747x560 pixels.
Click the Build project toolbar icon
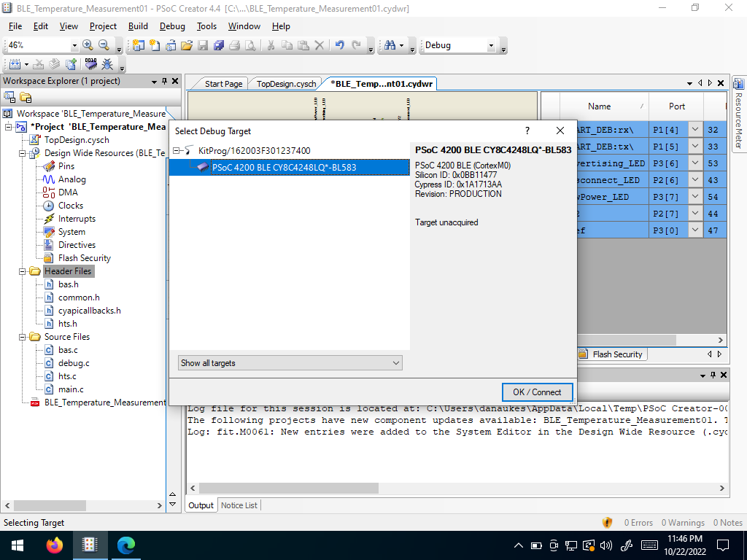coord(15,64)
